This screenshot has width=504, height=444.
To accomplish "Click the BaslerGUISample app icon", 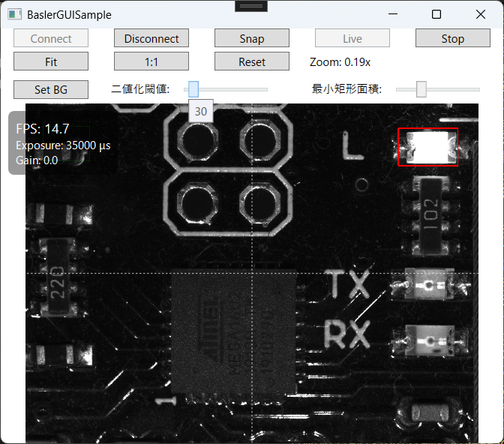I will tap(15, 14).
